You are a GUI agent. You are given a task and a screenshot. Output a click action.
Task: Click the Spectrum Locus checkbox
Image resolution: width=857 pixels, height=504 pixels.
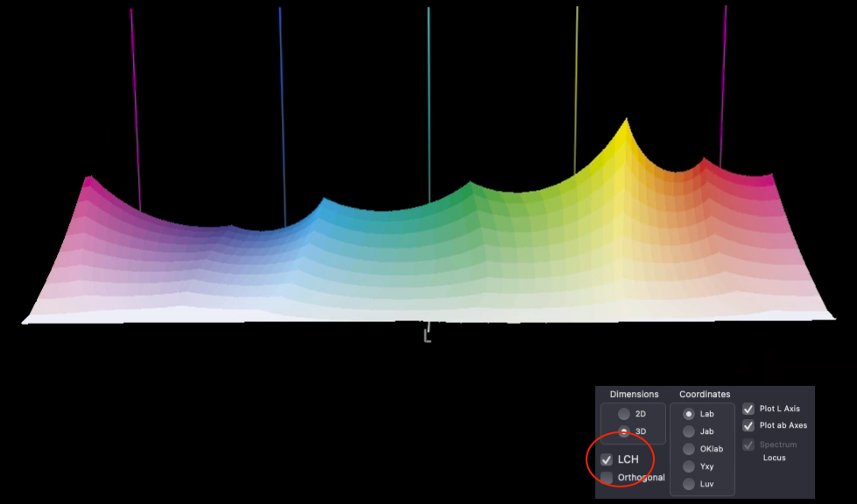[x=748, y=445]
